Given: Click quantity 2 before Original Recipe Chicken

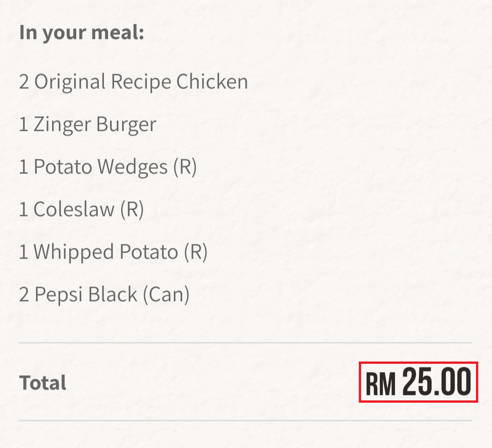Looking at the screenshot, I should pyautogui.click(x=24, y=82).
